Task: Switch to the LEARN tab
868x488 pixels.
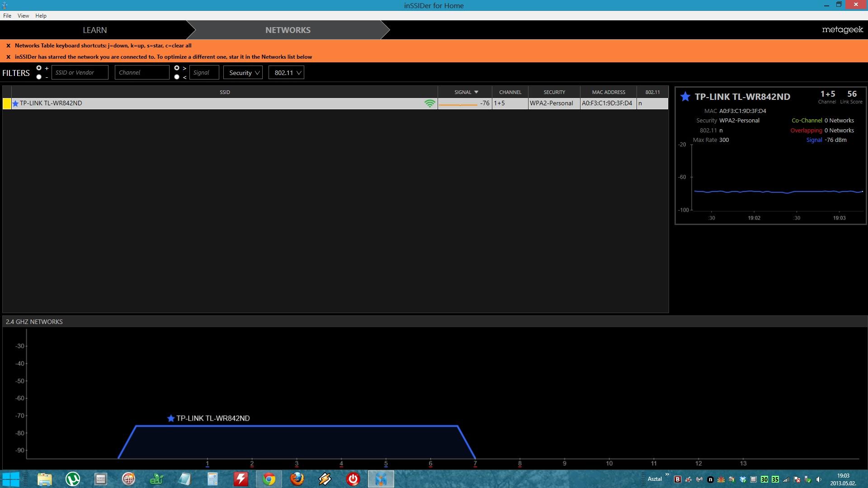Action: tap(95, 30)
